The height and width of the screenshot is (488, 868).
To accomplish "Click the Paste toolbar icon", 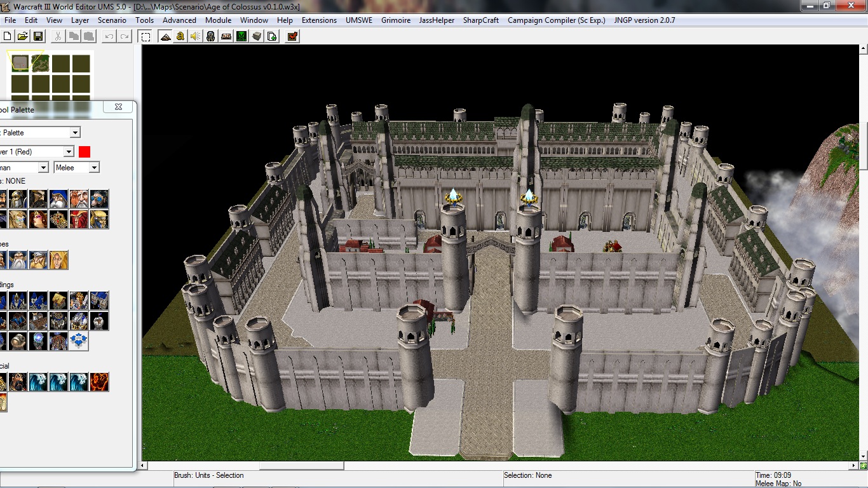I will pos(89,36).
